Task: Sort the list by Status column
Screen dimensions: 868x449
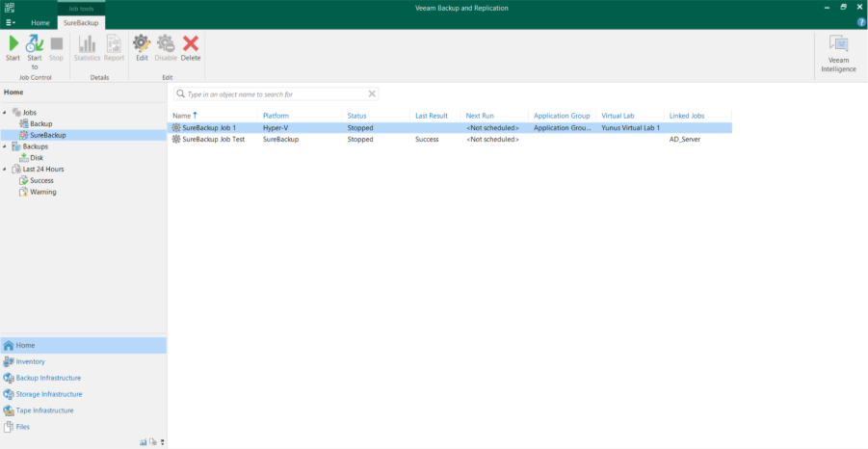Action: 357,116
